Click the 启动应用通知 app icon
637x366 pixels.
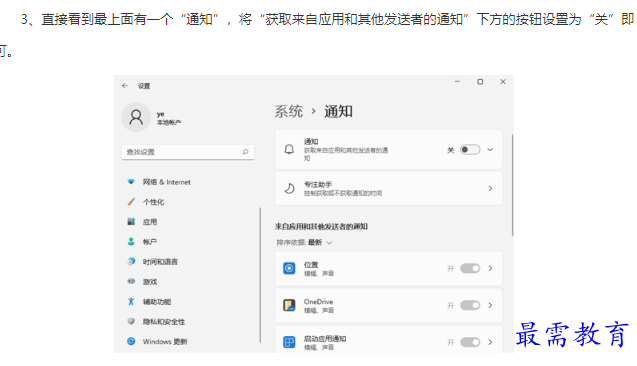[x=289, y=342]
